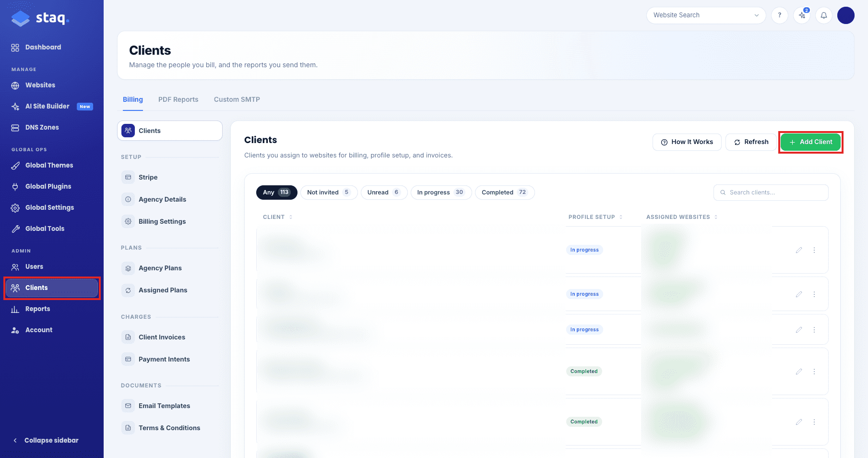Image resolution: width=868 pixels, height=458 pixels.
Task: Sort by Assigned Websites column
Action: point(682,217)
